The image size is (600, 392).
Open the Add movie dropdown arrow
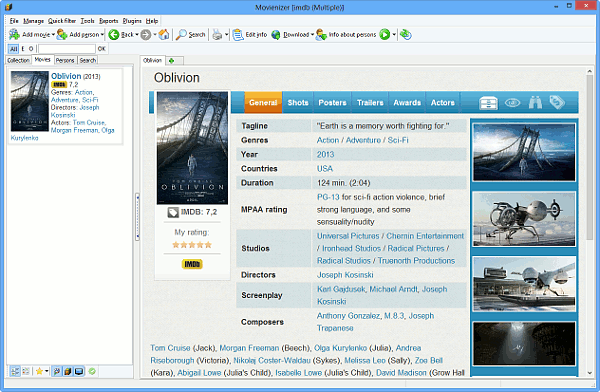click(x=53, y=34)
